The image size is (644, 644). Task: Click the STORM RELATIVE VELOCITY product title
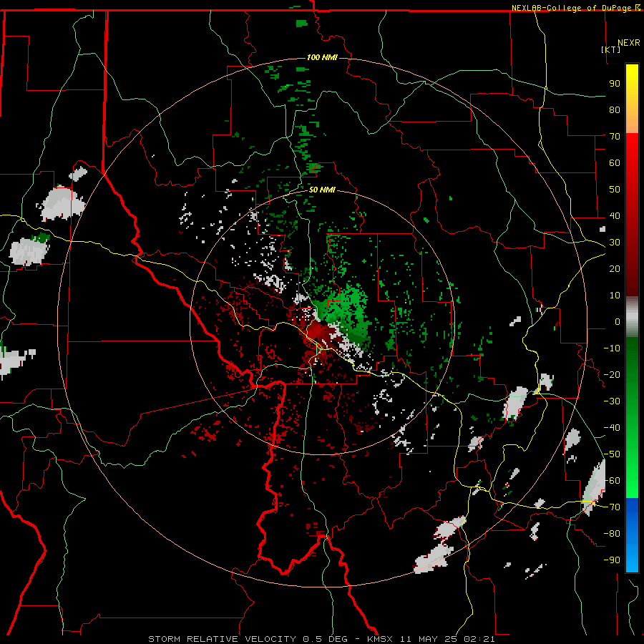pos(222,639)
